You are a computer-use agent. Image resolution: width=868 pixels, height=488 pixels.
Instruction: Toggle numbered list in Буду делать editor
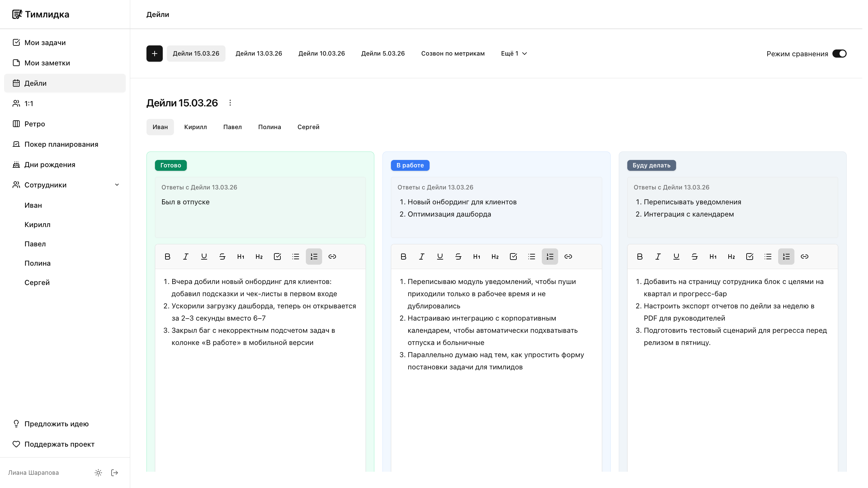(x=786, y=257)
